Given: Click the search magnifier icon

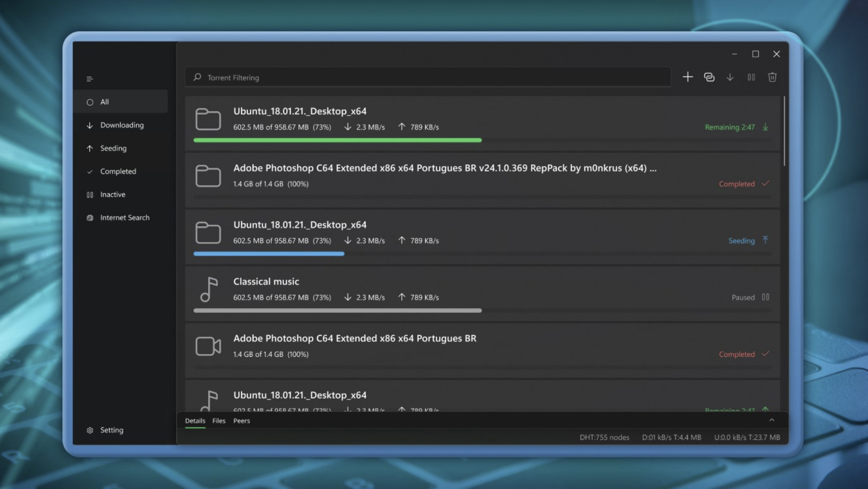Looking at the screenshot, I should pyautogui.click(x=197, y=77).
